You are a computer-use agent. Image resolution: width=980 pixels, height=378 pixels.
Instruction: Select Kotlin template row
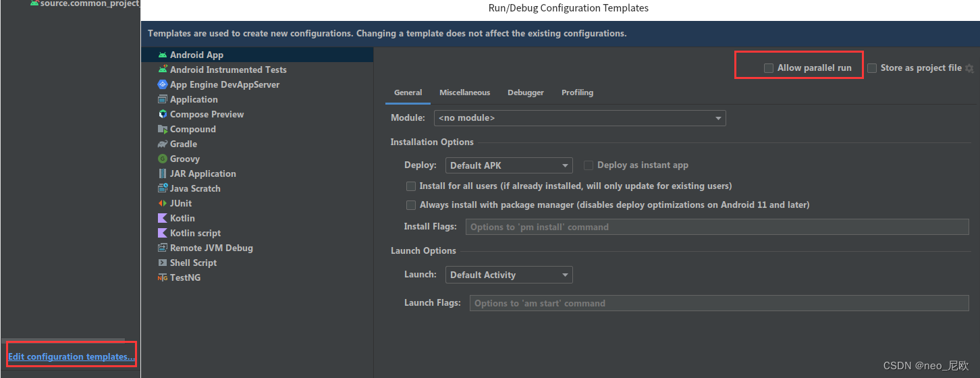point(257,218)
